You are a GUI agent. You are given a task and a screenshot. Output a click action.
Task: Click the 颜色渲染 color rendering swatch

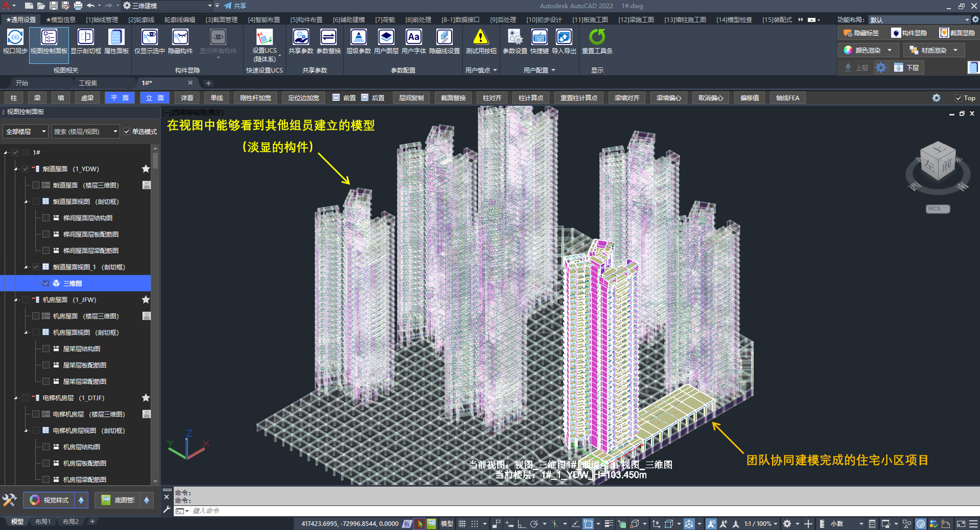(x=848, y=50)
